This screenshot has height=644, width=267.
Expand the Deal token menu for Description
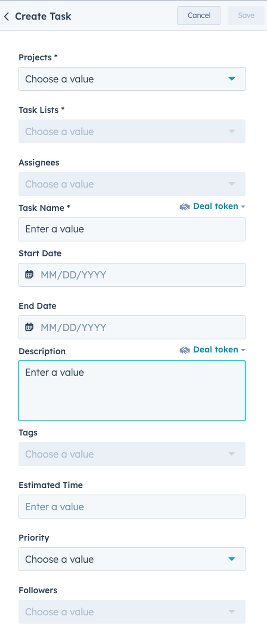click(217, 349)
